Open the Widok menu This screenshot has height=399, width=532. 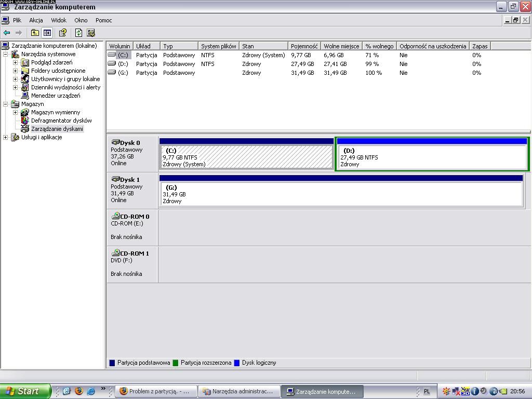click(59, 20)
